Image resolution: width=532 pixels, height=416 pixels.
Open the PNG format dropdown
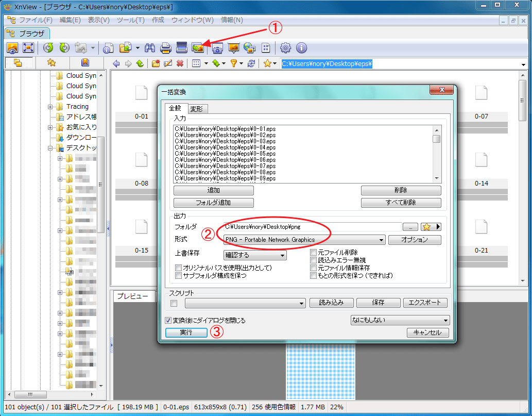[304, 240]
